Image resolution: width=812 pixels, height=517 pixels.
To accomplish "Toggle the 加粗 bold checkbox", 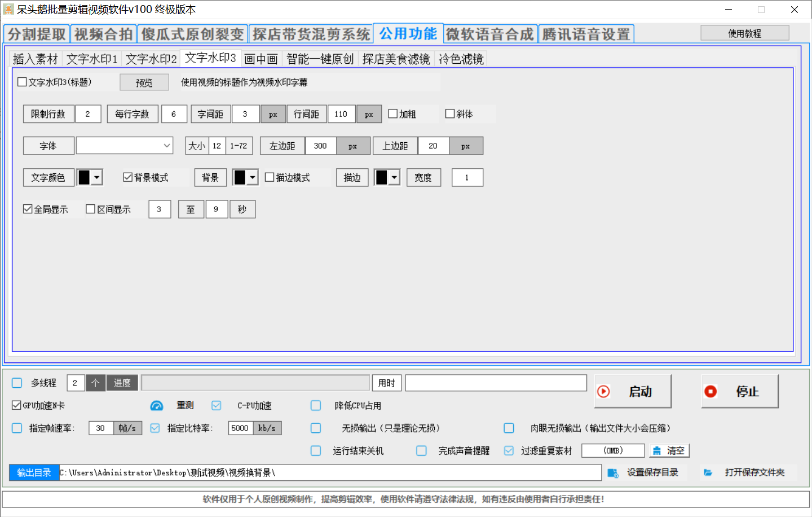I will (393, 113).
